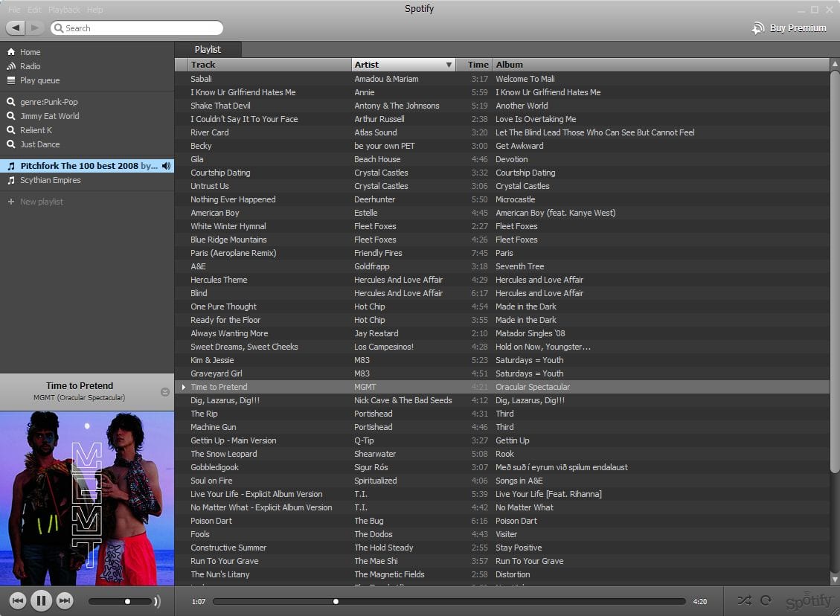Click the back navigation arrow
Screen dimensions: 840x616
16,28
